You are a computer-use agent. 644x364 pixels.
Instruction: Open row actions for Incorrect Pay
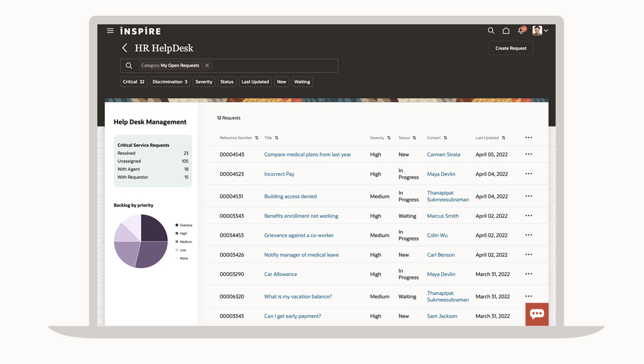click(528, 174)
